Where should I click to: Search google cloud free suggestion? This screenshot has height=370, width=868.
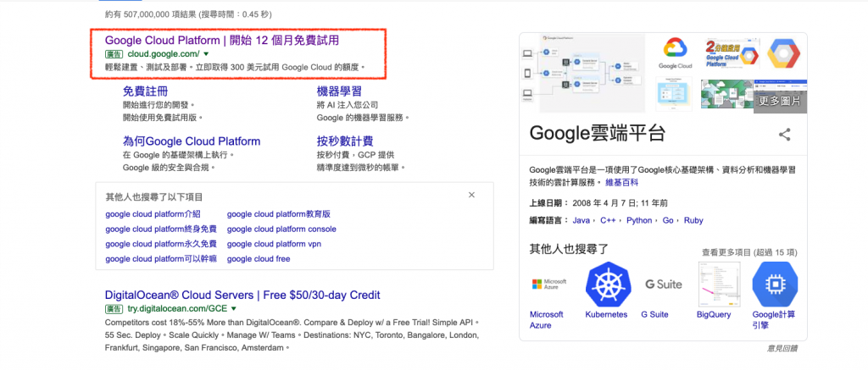pos(259,259)
